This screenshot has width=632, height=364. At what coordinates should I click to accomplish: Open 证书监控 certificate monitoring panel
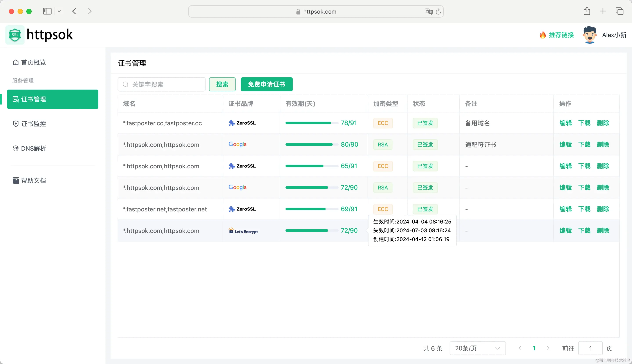(x=33, y=124)
